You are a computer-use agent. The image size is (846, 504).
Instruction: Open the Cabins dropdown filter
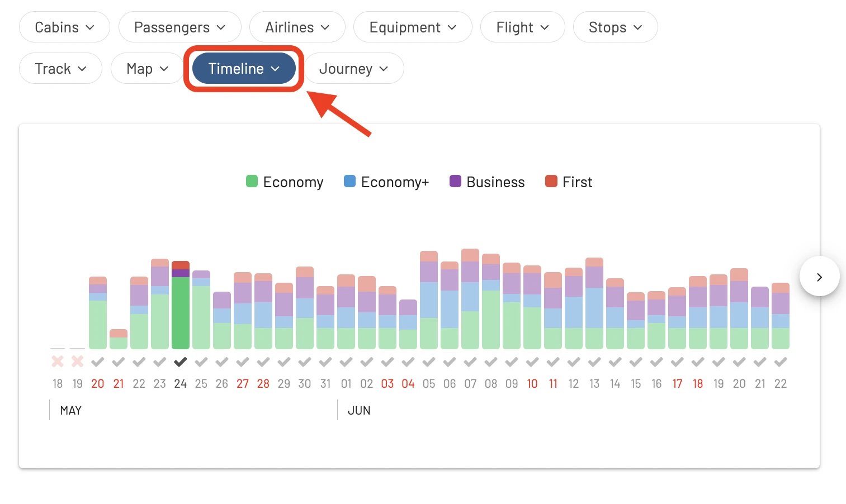tap(64, 27)
